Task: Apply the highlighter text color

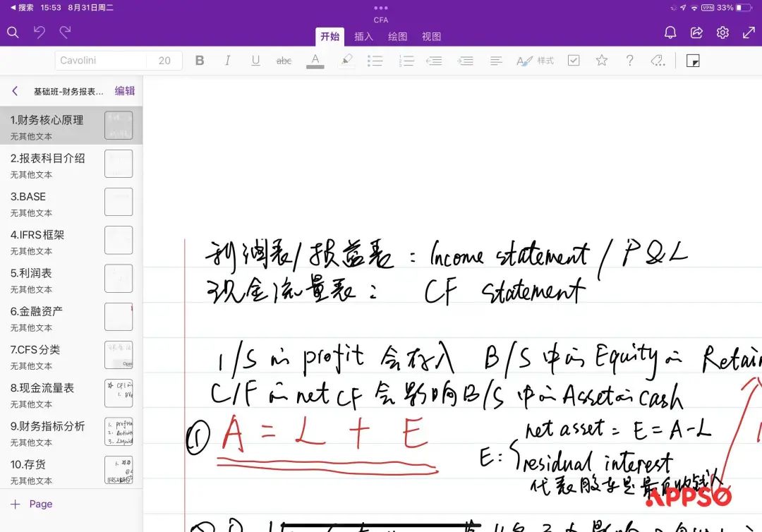Action: point(346,61)
